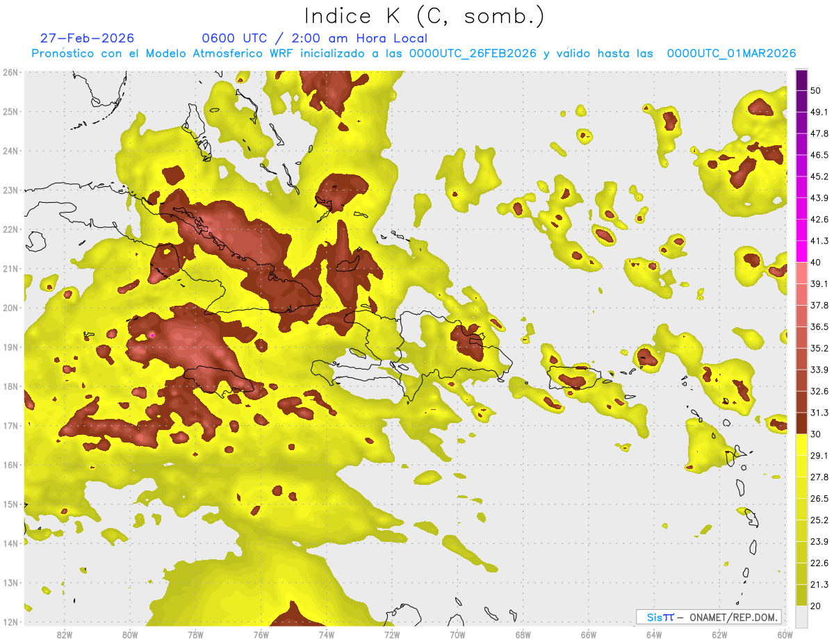The height and width of the screenshot is (644, 834).
Task: Click the latitude label "18N"
Action: 10,386
